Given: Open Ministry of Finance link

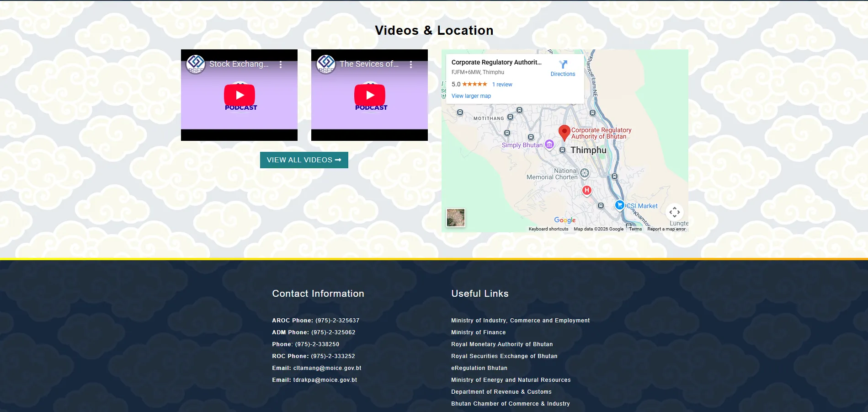Looking at the screenshot, I should (x=478, y=332).
